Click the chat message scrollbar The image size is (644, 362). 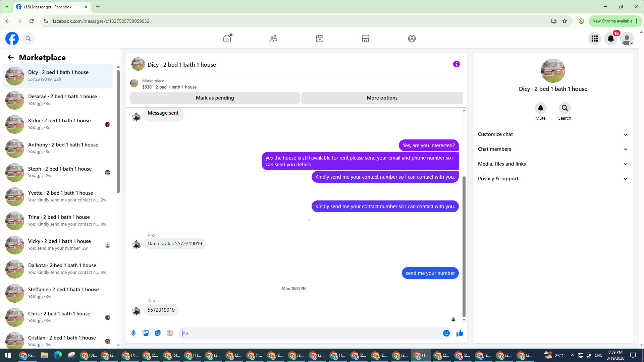[x=464, y=246]
